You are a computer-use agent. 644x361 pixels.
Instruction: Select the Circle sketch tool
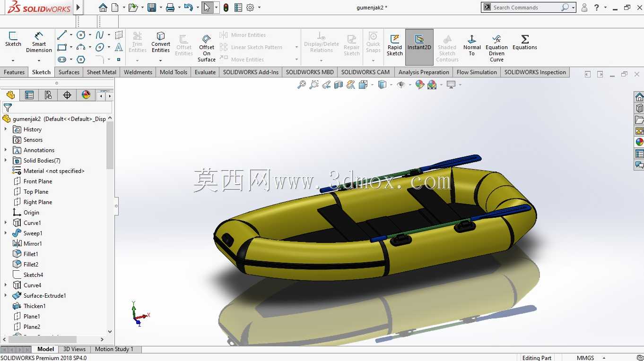click(x=81, y=35)
